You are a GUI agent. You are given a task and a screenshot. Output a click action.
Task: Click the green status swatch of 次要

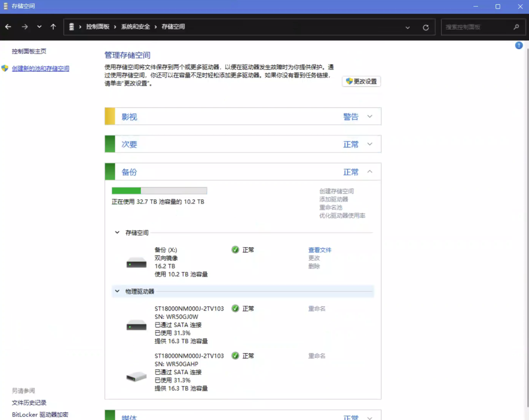(x=110, y=144)
